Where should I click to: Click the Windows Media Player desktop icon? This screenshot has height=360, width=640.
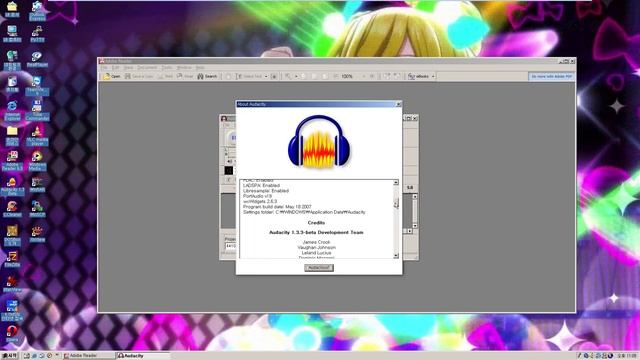37,161
